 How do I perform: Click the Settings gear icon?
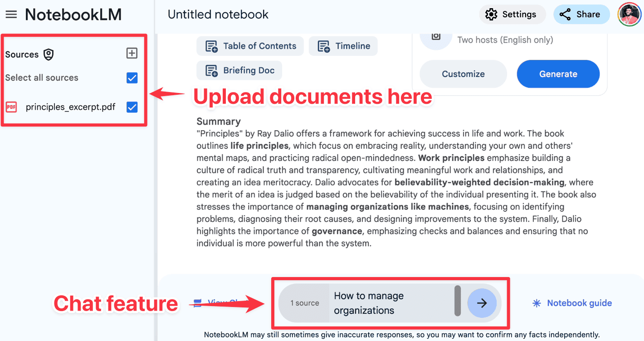(491, 15)
